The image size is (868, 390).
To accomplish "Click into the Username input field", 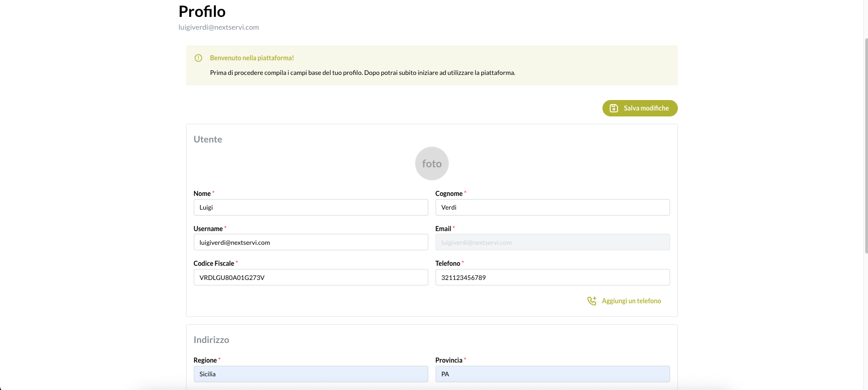I will click(x=310, y=242).
